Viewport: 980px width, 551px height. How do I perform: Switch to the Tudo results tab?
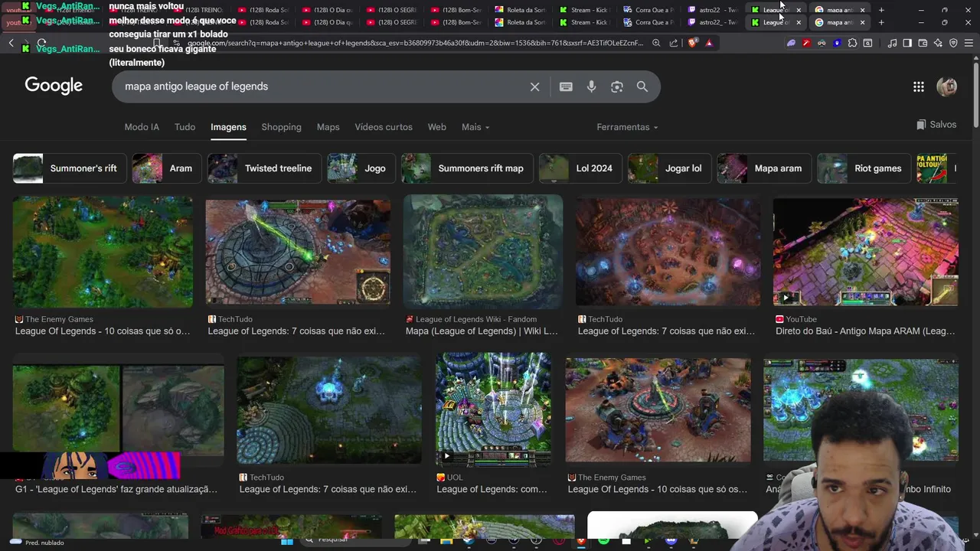tap(185, 127)
